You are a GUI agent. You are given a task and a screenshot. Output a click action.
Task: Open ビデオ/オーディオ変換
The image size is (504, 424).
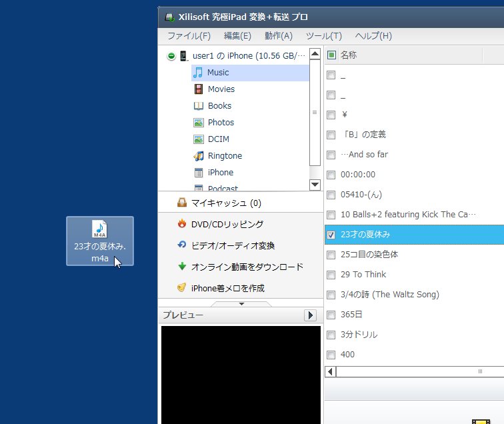point(233,245)
